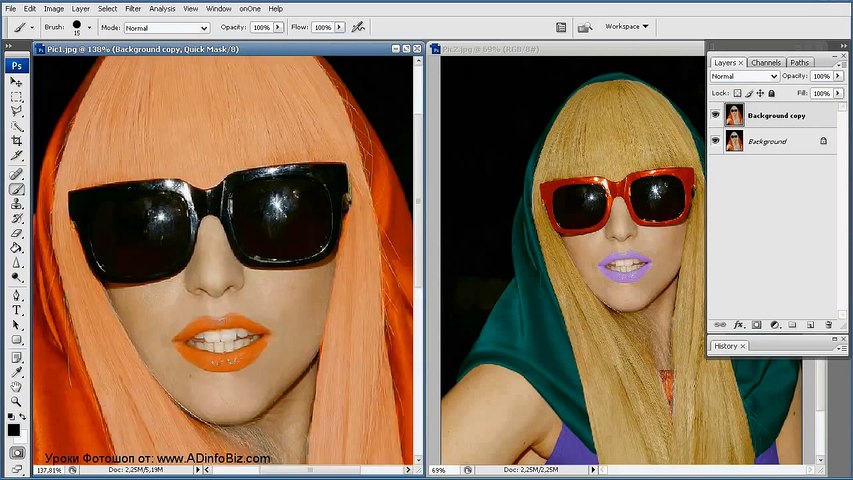Open the brush Opacity slider arrow
853x480 pixels.
278,27
